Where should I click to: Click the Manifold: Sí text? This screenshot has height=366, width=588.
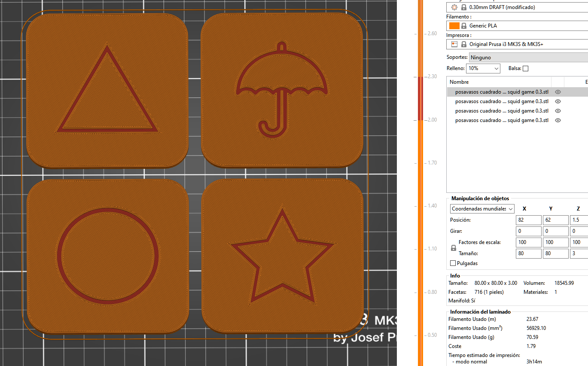(x=462, y=301)
